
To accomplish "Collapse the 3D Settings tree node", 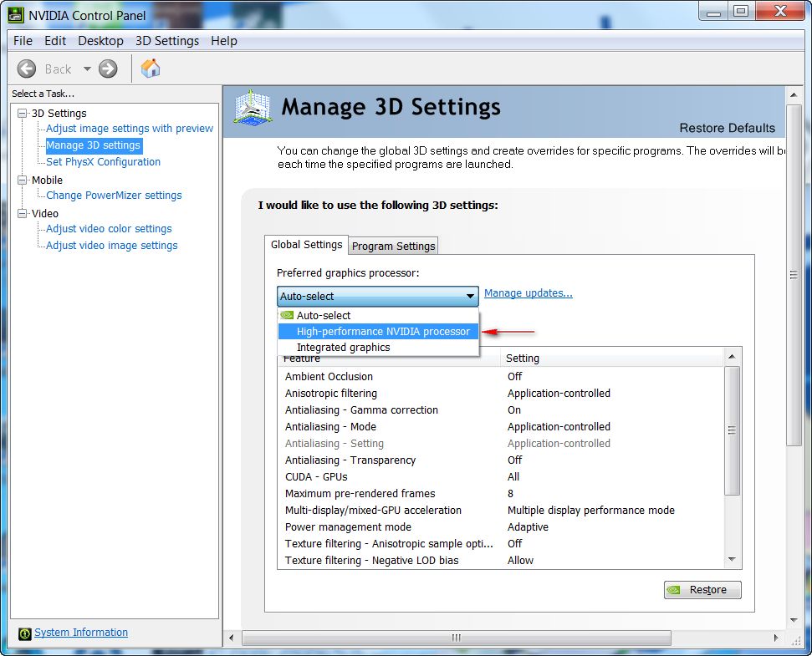I will [23, 113].
